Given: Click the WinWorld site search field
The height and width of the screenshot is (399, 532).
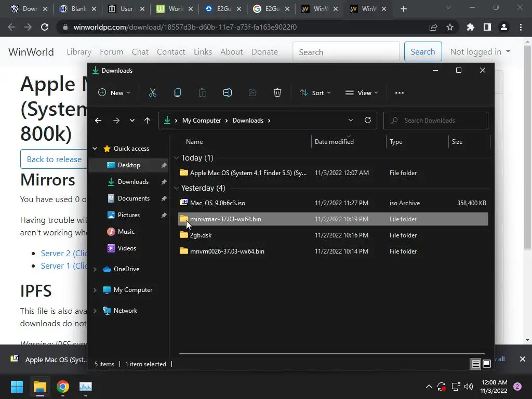Looking at the screenshot, I should pyautogui.click(x=346, y=51).
